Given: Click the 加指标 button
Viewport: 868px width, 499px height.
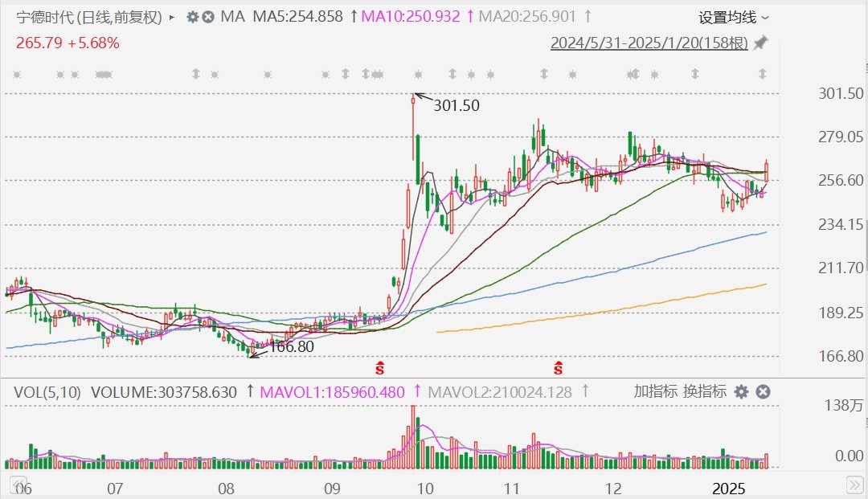Looking at the screenshot, I should click(x=656, y=392).
